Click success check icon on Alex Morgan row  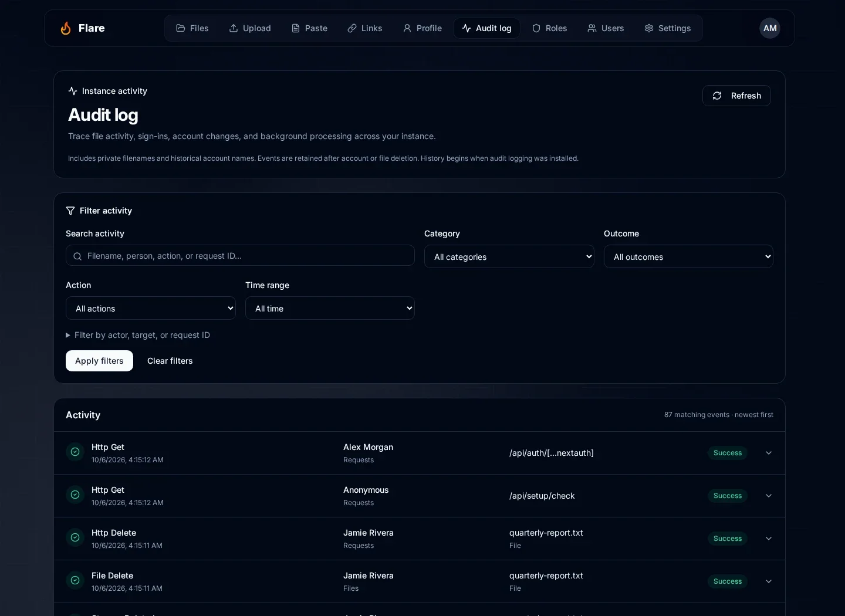tap(75, 452)
